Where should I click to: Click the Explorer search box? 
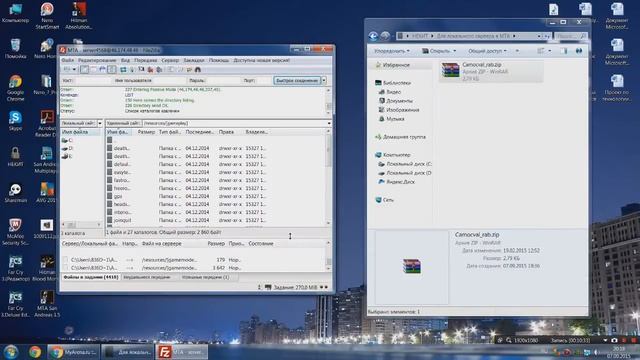coord(571,36)
